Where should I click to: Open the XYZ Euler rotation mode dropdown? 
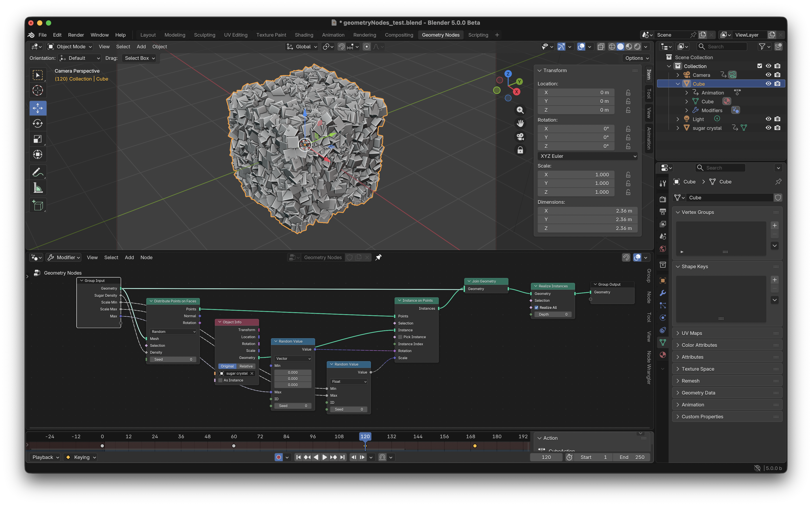pyautogui.click(x=587, y=156)
